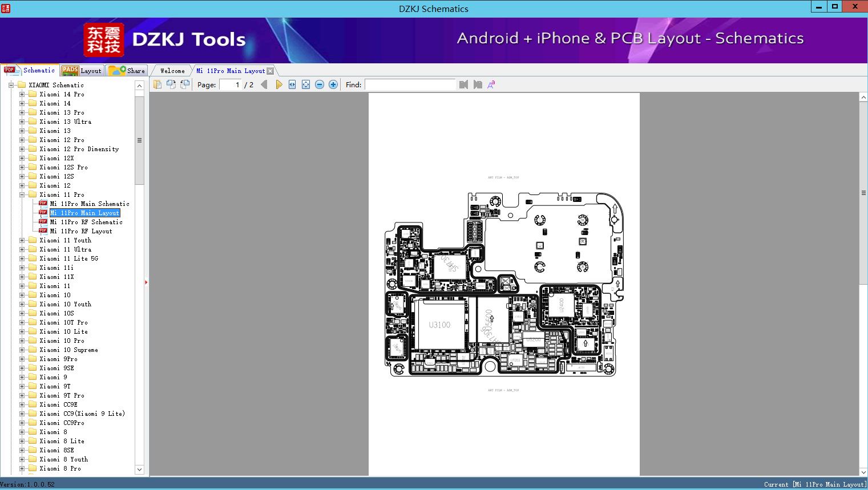The height and width of the screenshot is (490, 868).
Task: Select the Xiaomi 11 Youth tree folder
Action: pyautogui.click(x=66, y=240)
